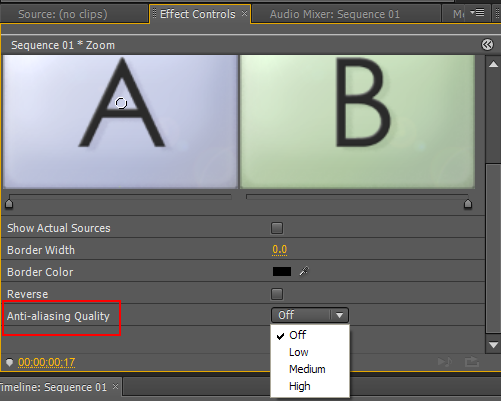Collapse timeline view with double-chevron icon
The width and height of the screenshot is (501, 401).
487,45
